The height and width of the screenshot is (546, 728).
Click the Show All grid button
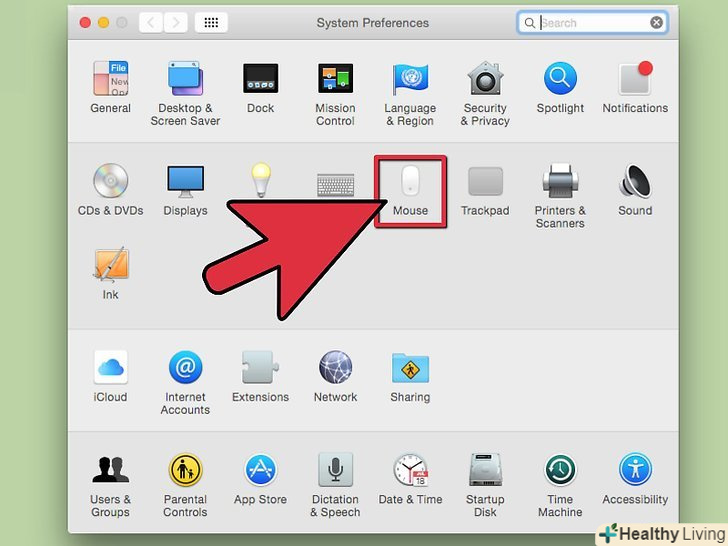pos(211,23)
